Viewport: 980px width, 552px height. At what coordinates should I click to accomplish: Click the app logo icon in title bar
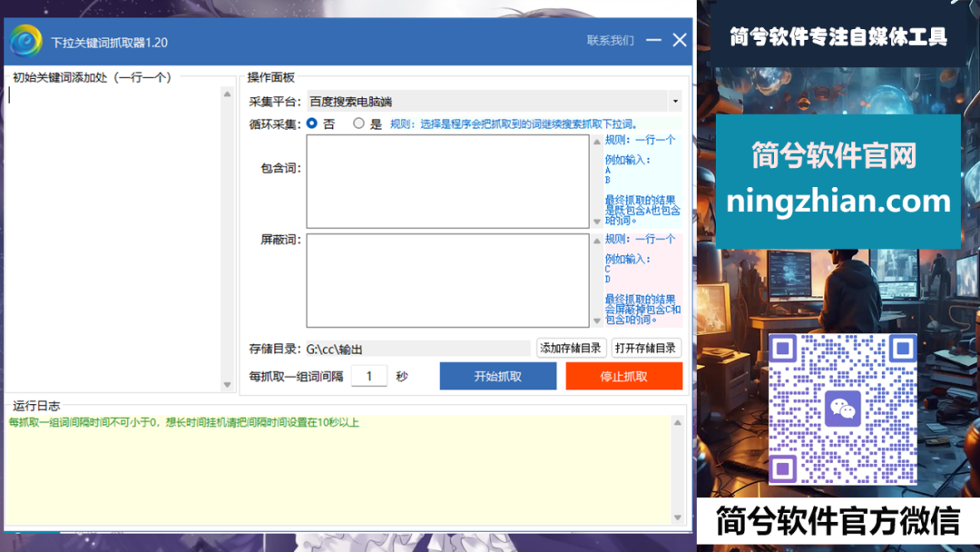pyautogui.click(x=26, y=41)
